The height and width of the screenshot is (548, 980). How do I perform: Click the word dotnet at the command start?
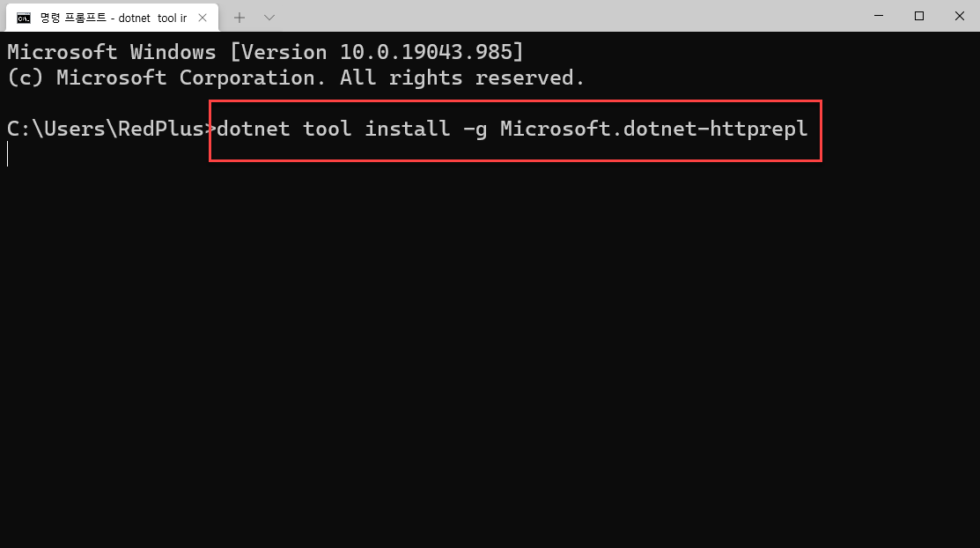[253, 130]
